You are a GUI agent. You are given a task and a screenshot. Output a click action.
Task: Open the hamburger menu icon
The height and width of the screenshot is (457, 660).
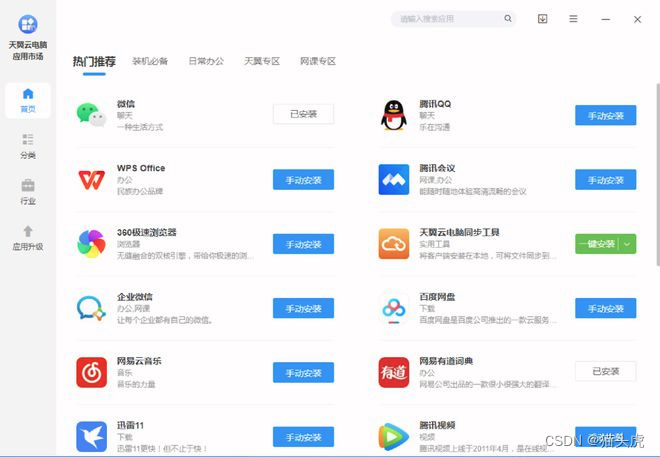[573, 19]
